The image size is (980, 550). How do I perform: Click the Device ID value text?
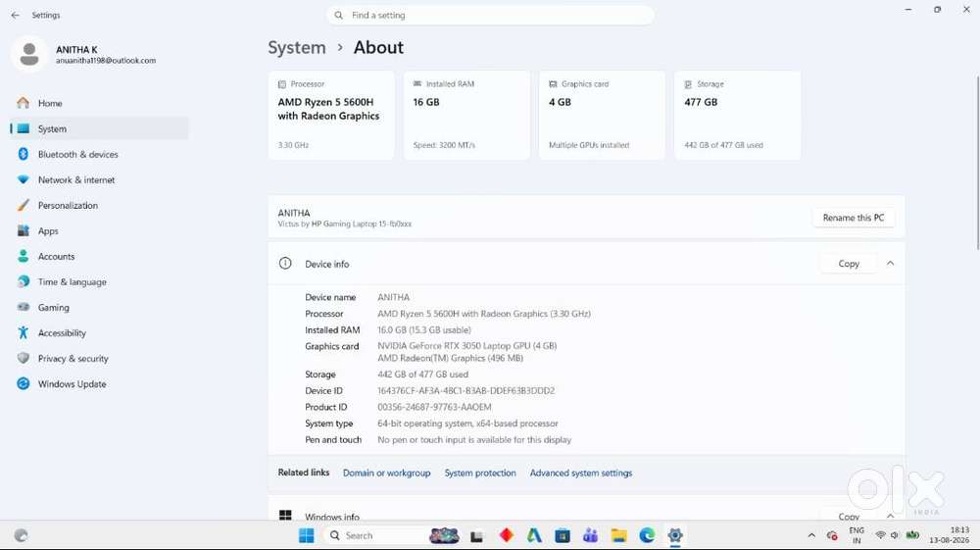tap(465, 390)
